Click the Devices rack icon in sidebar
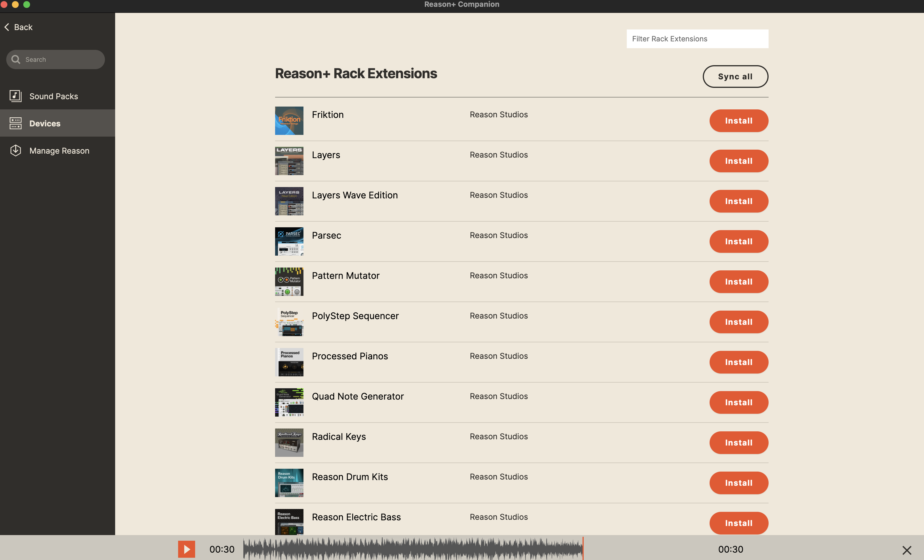 point(15,123)
